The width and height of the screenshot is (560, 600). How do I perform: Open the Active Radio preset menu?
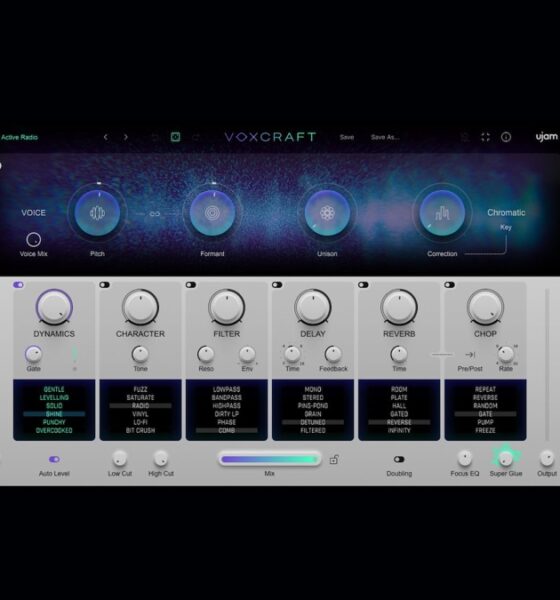(x=19, y=137)
